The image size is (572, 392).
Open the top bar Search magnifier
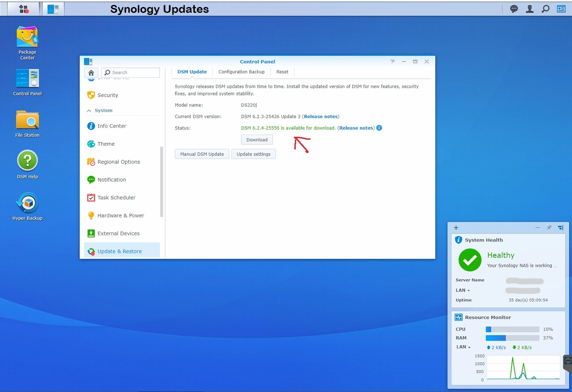(545, 9)
